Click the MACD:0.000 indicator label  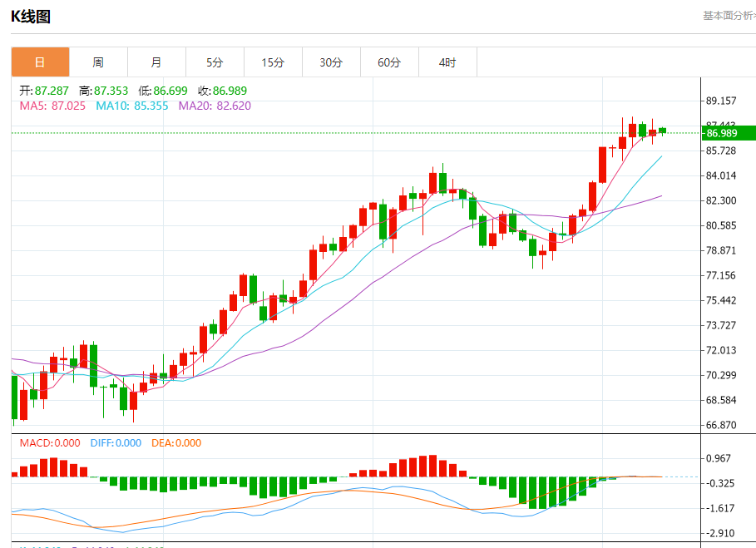50,443
